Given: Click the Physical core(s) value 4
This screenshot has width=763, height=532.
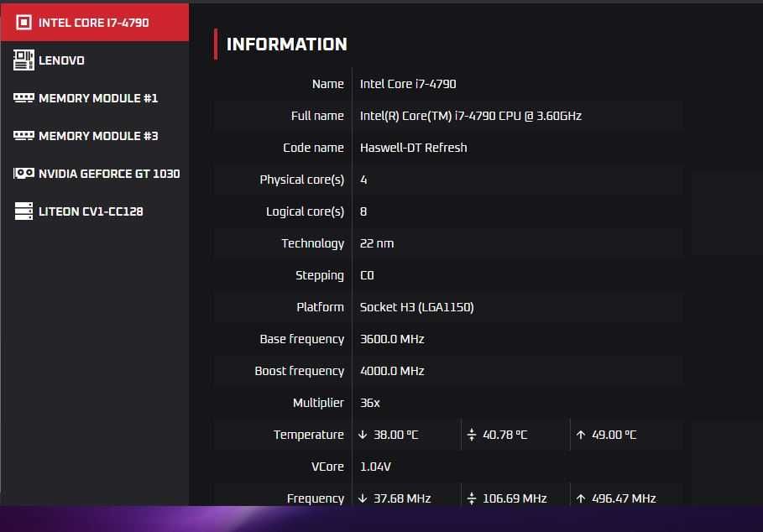Looking at the screenshot, I should (x=363, y=180).
